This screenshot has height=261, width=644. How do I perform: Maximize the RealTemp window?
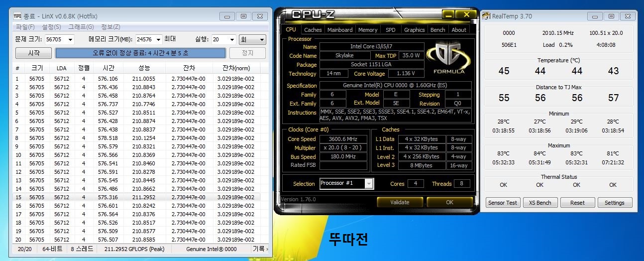[x=610, y=16]
